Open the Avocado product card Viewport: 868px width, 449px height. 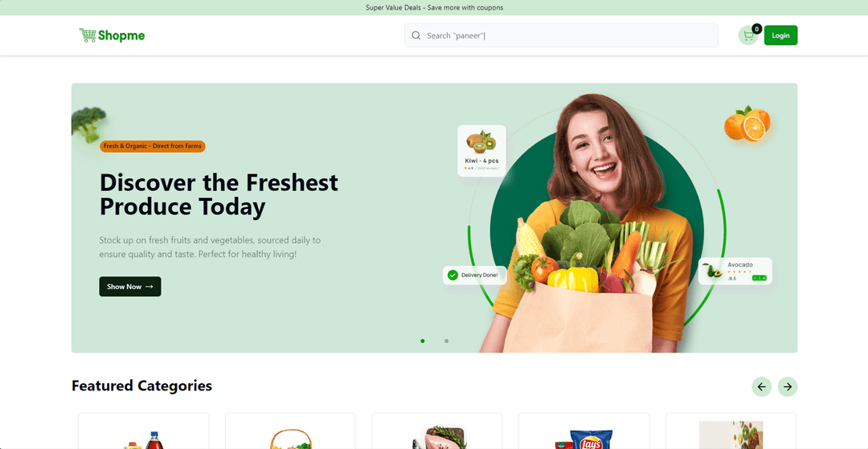tap(735, 271)
